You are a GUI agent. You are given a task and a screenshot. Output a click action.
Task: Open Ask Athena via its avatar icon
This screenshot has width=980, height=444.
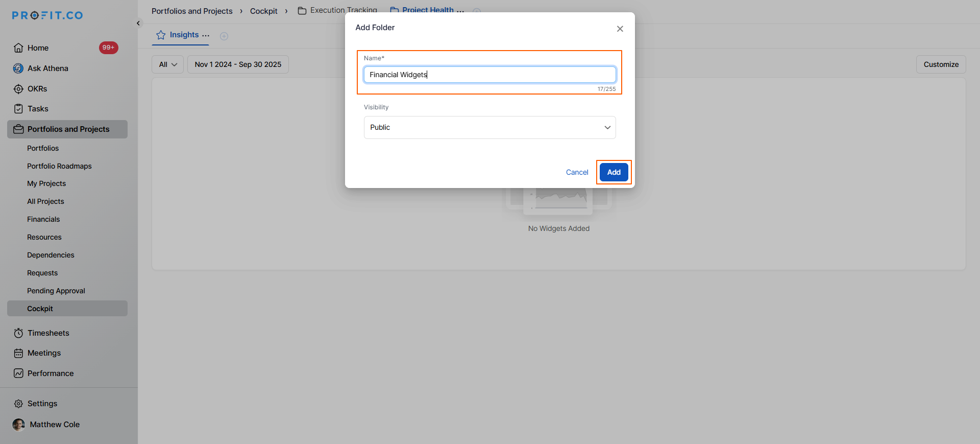(x=18, y=68)
